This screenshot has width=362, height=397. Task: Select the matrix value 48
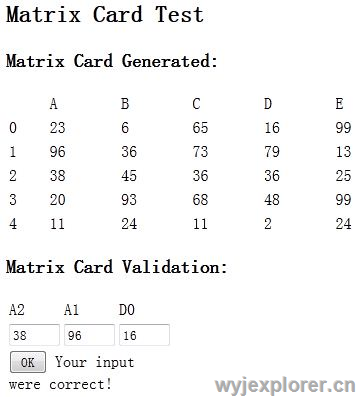coord(272,200)
